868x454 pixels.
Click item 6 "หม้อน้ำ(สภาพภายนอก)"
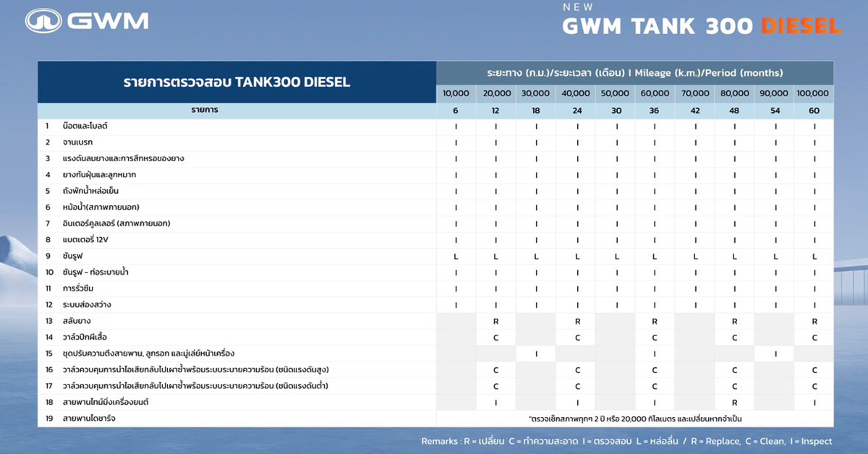[x=101, y=207]
